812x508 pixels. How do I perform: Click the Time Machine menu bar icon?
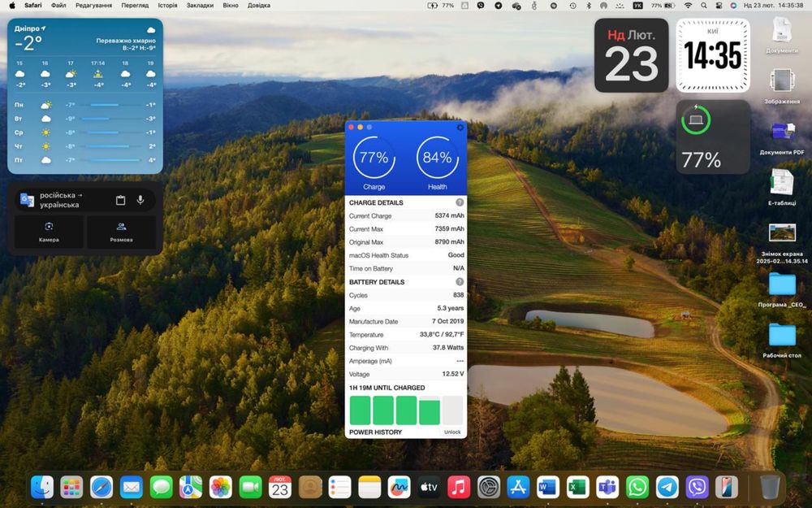pyautogui.click(x=572, y=5)
